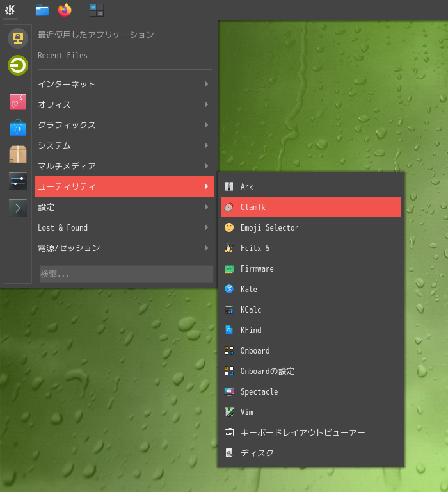Click the Ark archive icon

click(x=229, y=186)
